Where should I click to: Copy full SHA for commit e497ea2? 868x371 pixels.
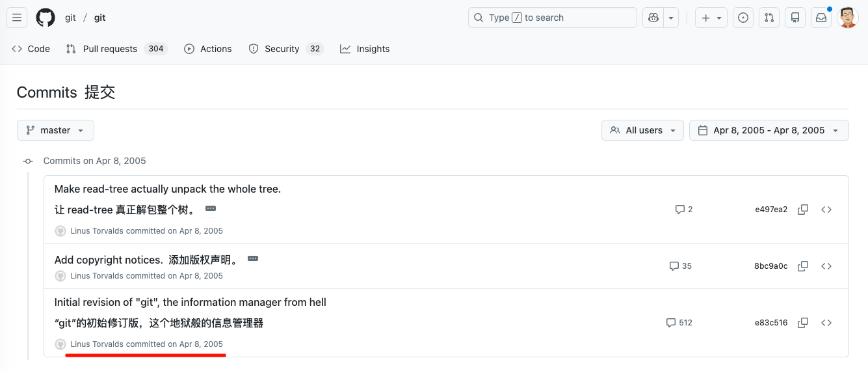coord(803,210)
